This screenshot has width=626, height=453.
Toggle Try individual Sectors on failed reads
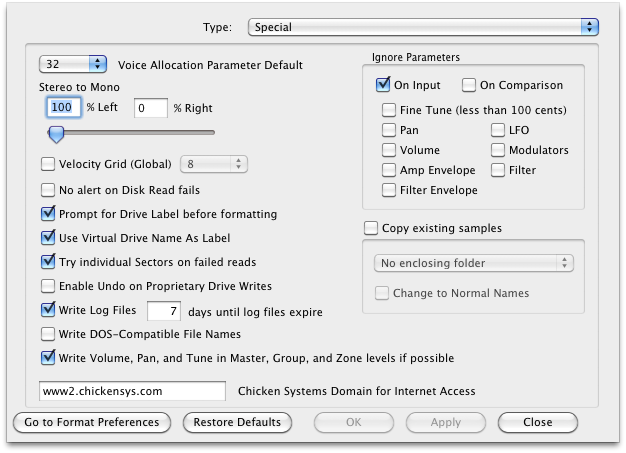[x=48, y=262]
